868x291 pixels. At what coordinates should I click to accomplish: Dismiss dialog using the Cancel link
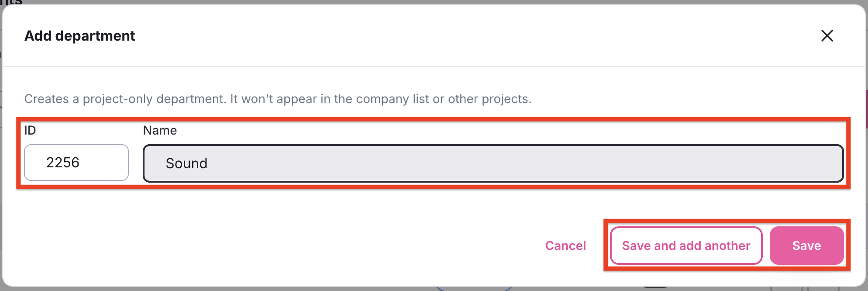(565, 246)
